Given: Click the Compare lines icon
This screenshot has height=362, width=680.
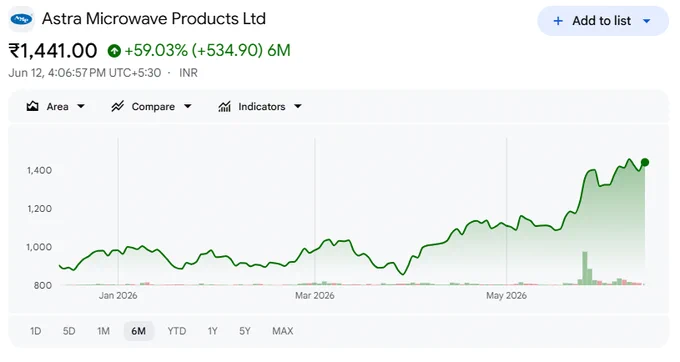Looking at the screenshot, I should [x=118, y=106].
